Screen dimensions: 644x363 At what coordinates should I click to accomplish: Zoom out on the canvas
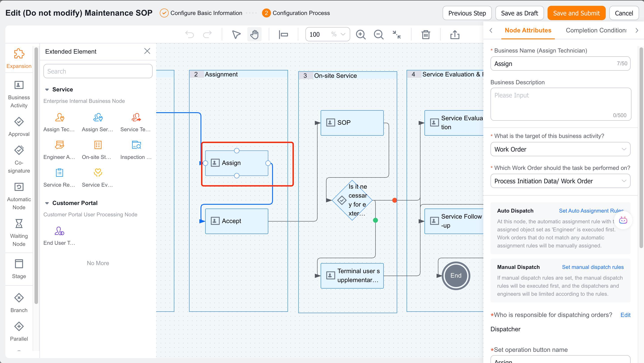[x=378, y=34]
